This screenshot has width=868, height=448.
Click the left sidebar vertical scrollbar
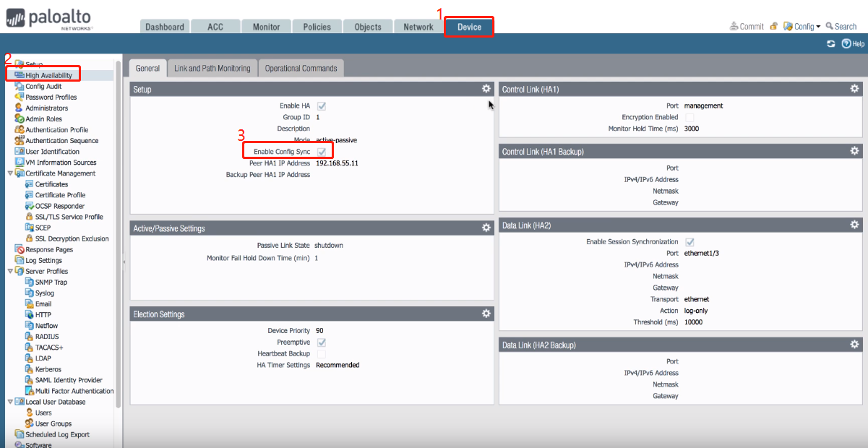(119, 217)
